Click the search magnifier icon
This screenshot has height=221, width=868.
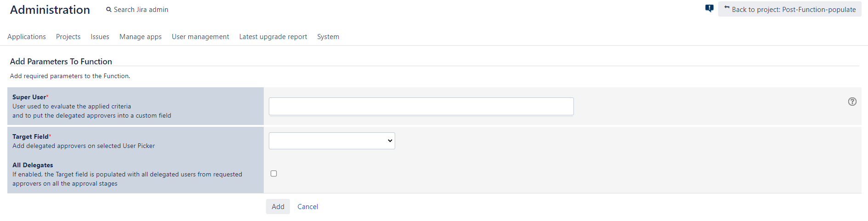[109, 10]
